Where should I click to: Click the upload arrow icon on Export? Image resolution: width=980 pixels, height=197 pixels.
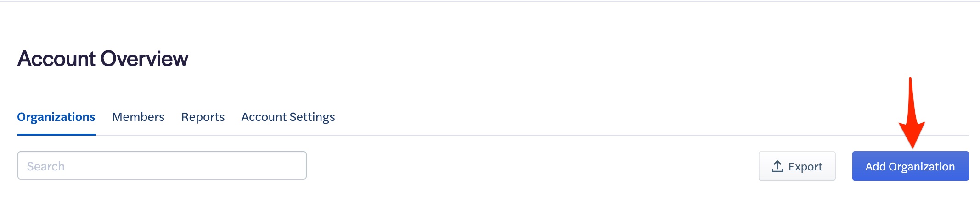777,166
